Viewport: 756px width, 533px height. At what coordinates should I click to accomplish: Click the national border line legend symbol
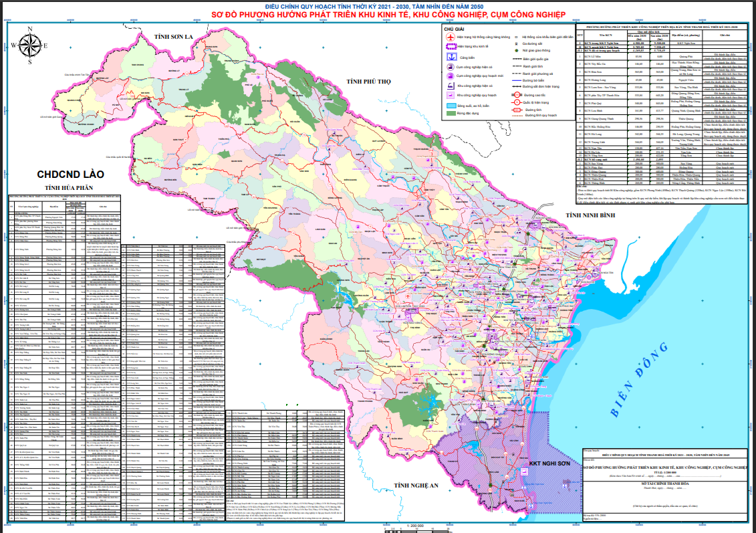click(517, 59)
